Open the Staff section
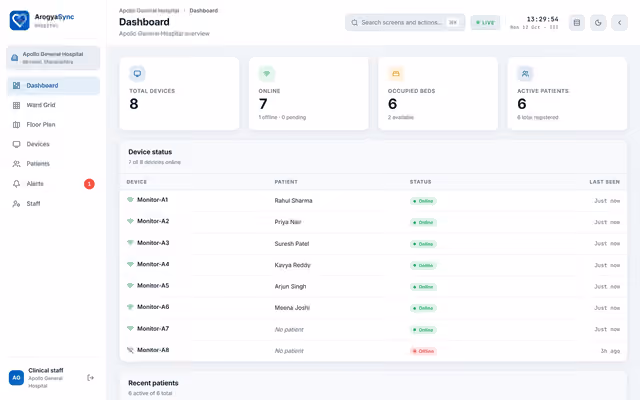This screenshot has width=640, height=400. [53, 204]
